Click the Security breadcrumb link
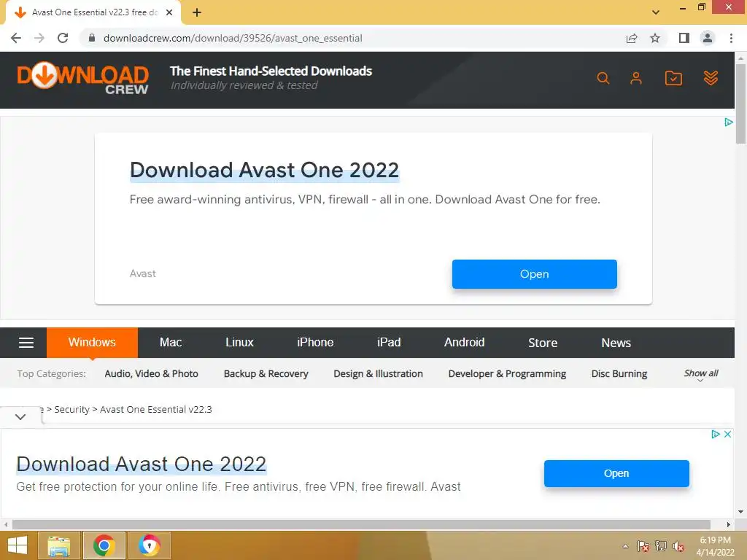The image size is (747, 560). click(x=72, y=410)
